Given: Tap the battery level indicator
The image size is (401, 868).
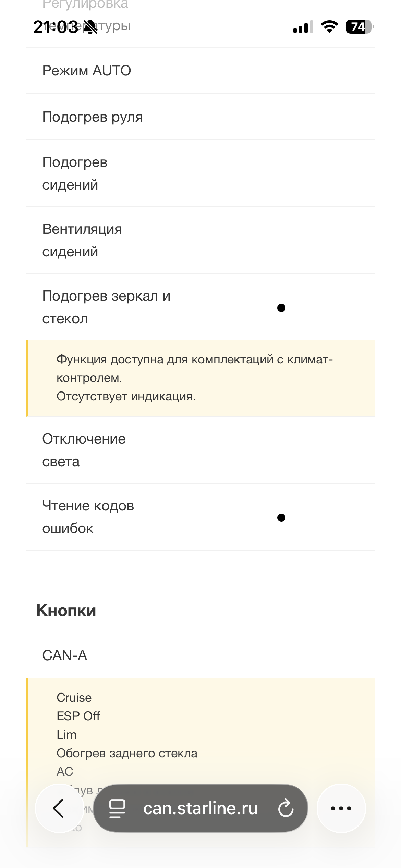Looking at the screenshot, I should tap(359, 26).
